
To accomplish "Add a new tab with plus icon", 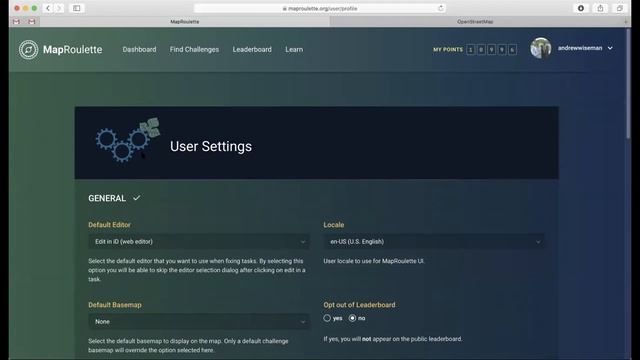I will click(626, 22).
